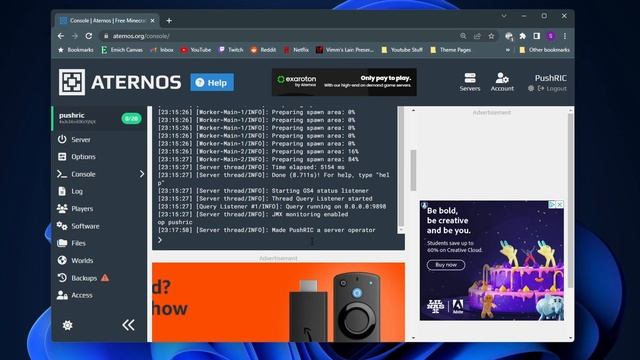This screenshot has height=360, width=640.
Task: Click the console output scrollbar
Action: click(x=401, y=169)
